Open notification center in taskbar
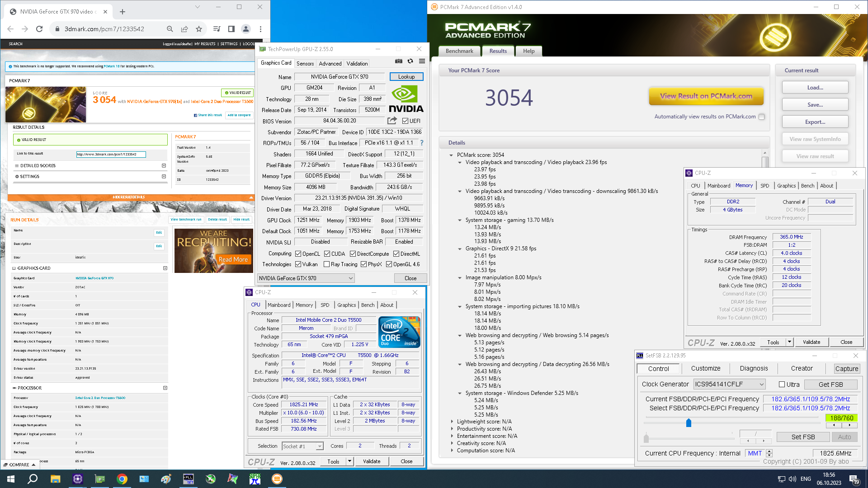 [854, 479]
